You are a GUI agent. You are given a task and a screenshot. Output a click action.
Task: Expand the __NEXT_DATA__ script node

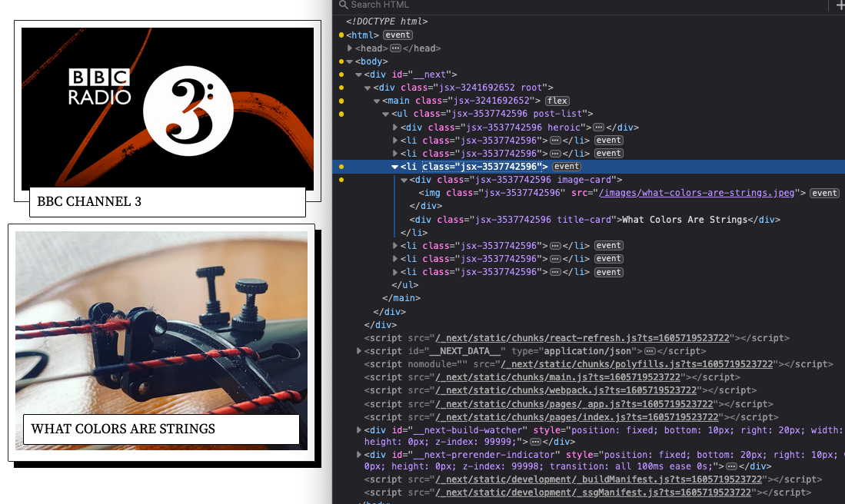(359, 351)
